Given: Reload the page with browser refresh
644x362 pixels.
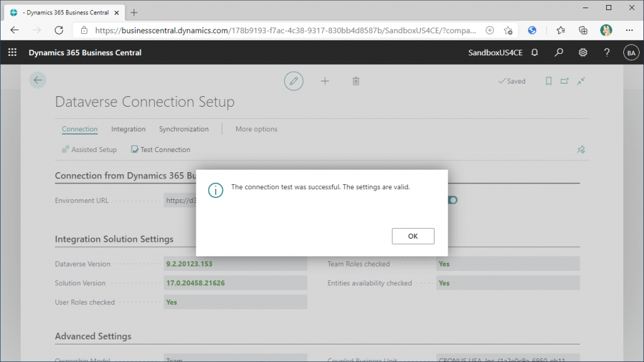Looking at the screenshot, I should point(58,30).
